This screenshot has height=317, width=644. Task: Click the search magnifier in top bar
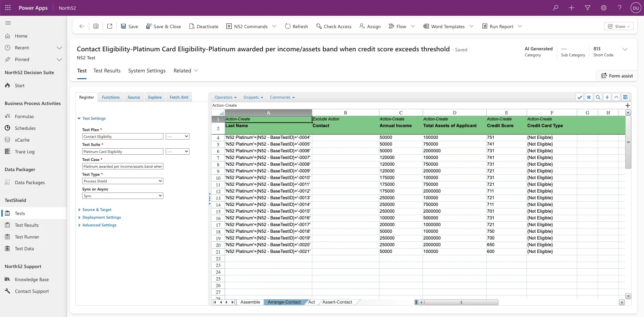[x=555, y=8]
